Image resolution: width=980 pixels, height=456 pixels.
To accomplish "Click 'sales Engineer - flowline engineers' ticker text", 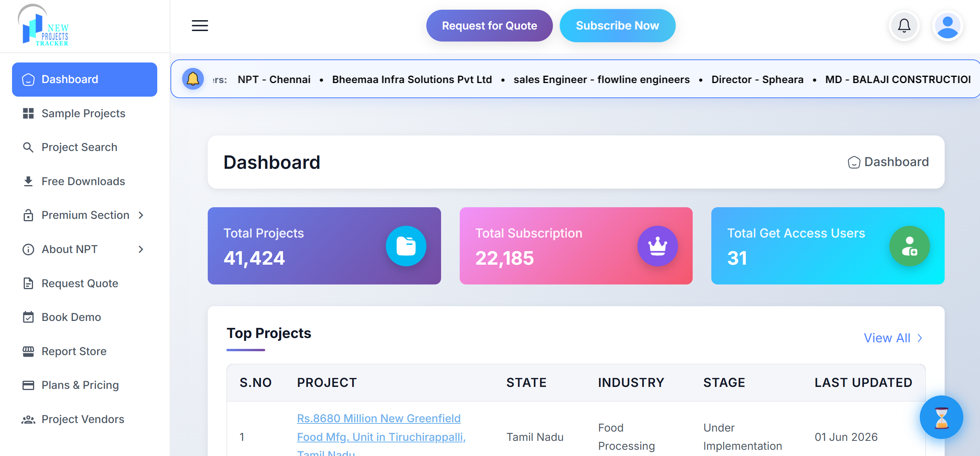I will tap(601, 79).
